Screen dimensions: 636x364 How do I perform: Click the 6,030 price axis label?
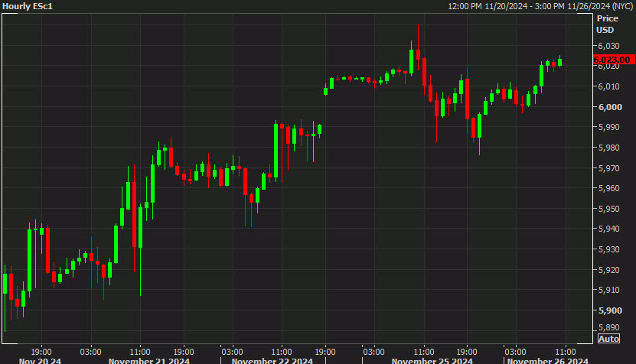point(608,46)
